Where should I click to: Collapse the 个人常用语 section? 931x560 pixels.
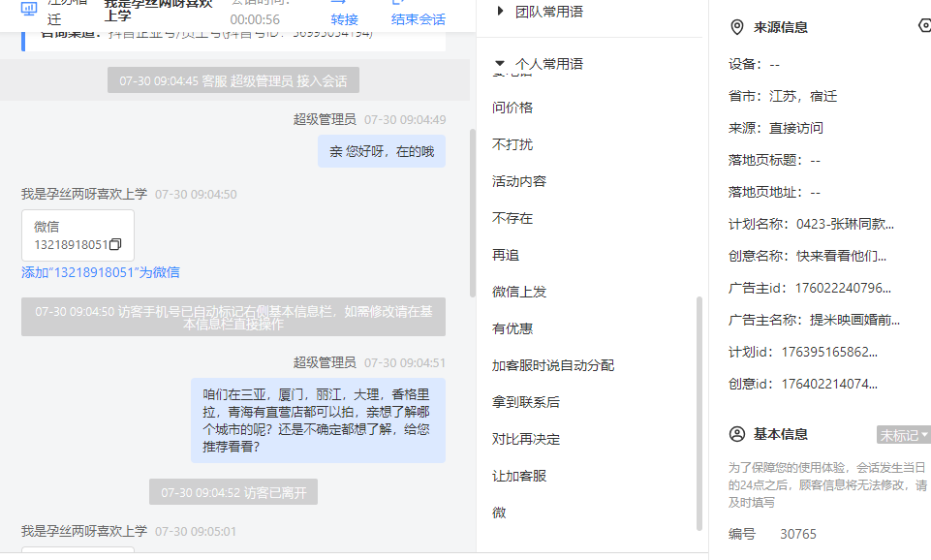point(500,63)
